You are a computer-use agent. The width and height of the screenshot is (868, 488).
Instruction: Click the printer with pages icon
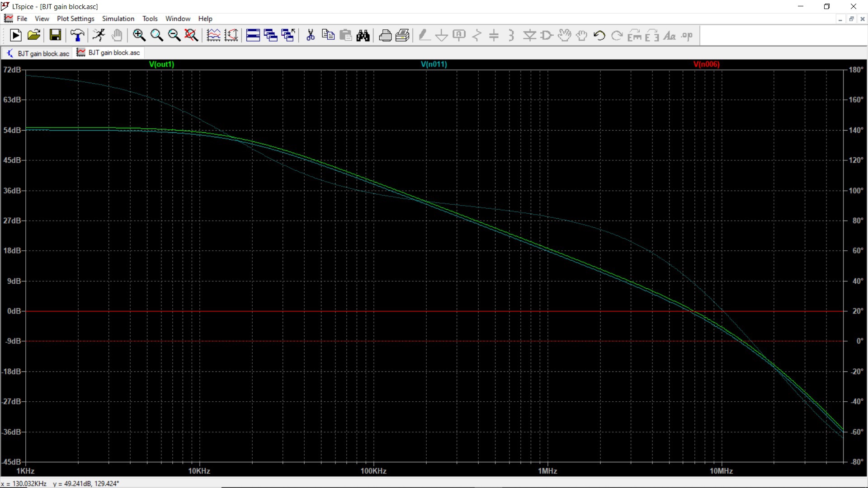pos(402,35)
